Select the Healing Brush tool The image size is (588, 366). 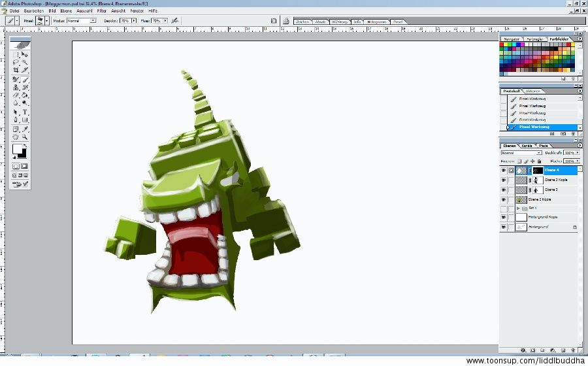click(16, 80)
